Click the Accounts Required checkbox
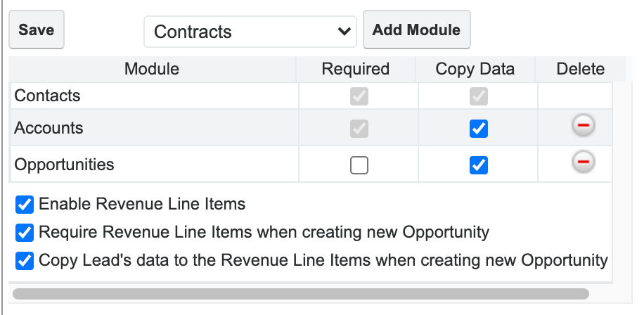The image size is (644, 315). click(359, 129)
